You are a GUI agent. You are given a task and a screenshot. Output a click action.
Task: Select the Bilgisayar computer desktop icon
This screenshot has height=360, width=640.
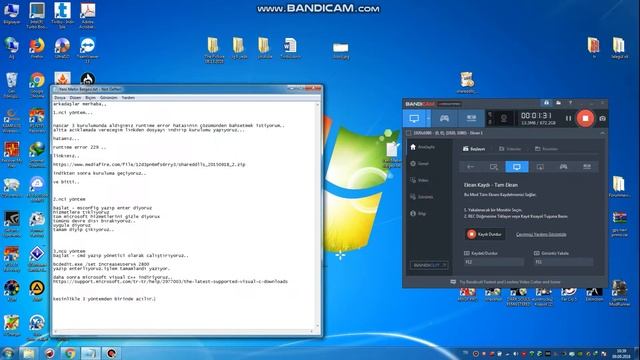[11, 13]
